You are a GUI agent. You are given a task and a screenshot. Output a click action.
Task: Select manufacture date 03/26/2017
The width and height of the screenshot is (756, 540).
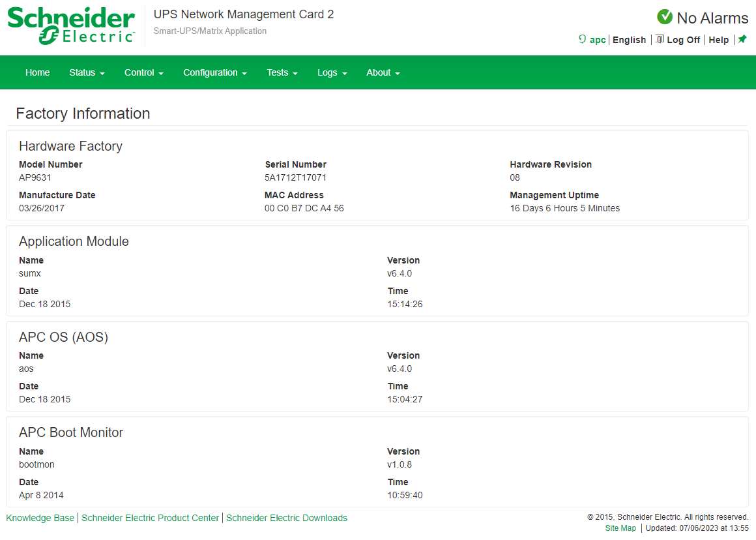42,209
